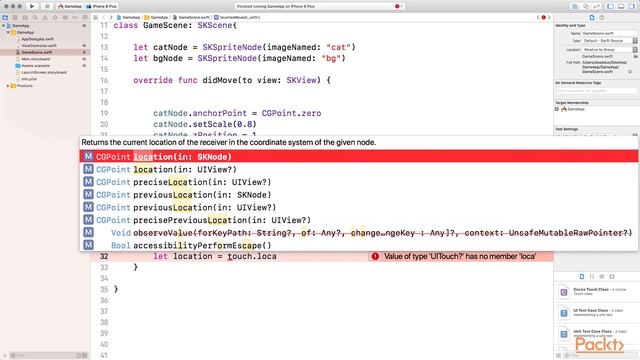Open the GameApp scheme selector
This screenshot has height=360, width=640.
70,7
